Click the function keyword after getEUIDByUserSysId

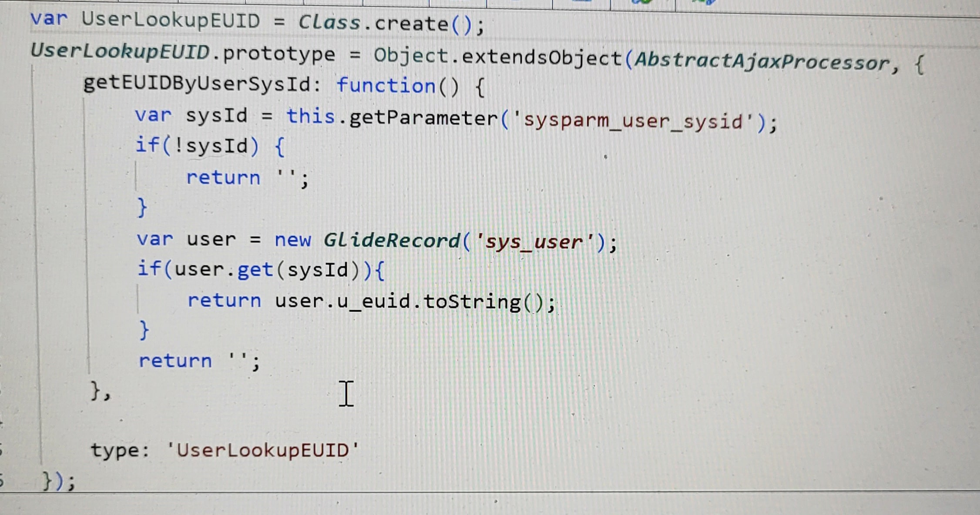click(386, 85)
